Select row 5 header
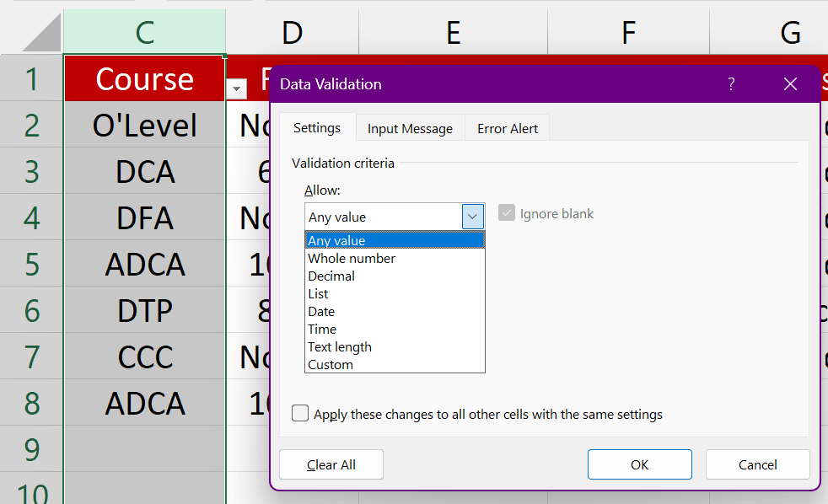828x504 pixels. pos(32,264)
